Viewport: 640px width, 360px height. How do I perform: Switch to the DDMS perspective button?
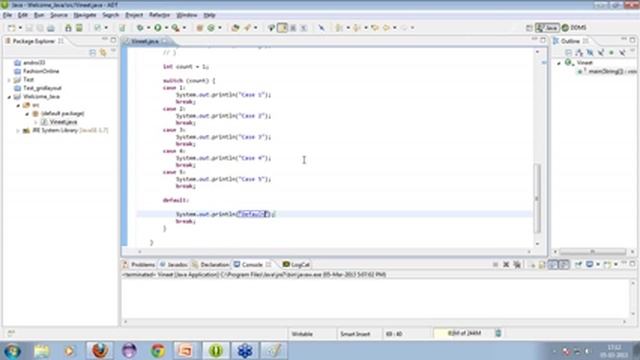574,28
